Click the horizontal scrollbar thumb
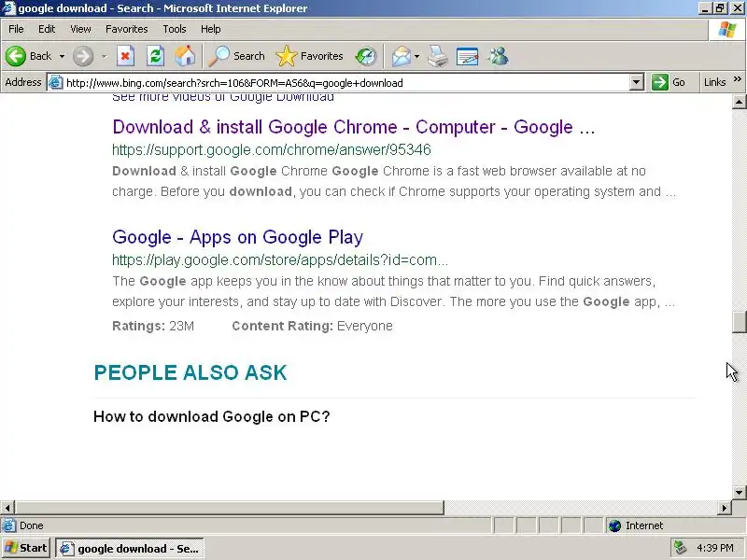The width and height of the screenshot is (747, 560). [229, 508]
